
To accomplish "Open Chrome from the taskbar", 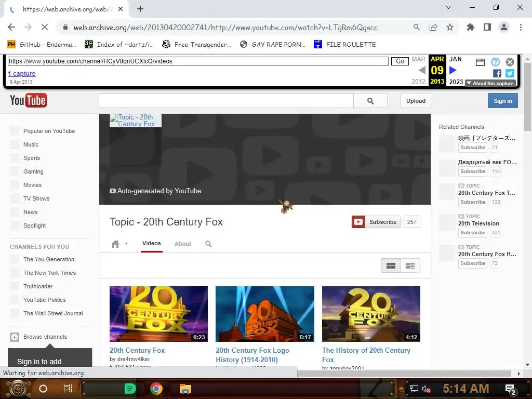I will click(x=156, y=389).
